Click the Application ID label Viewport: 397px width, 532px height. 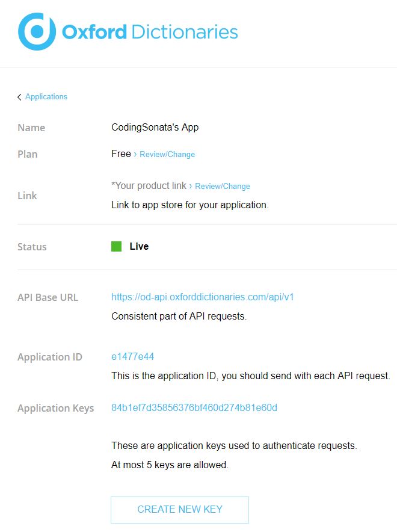tap(49, 357)
